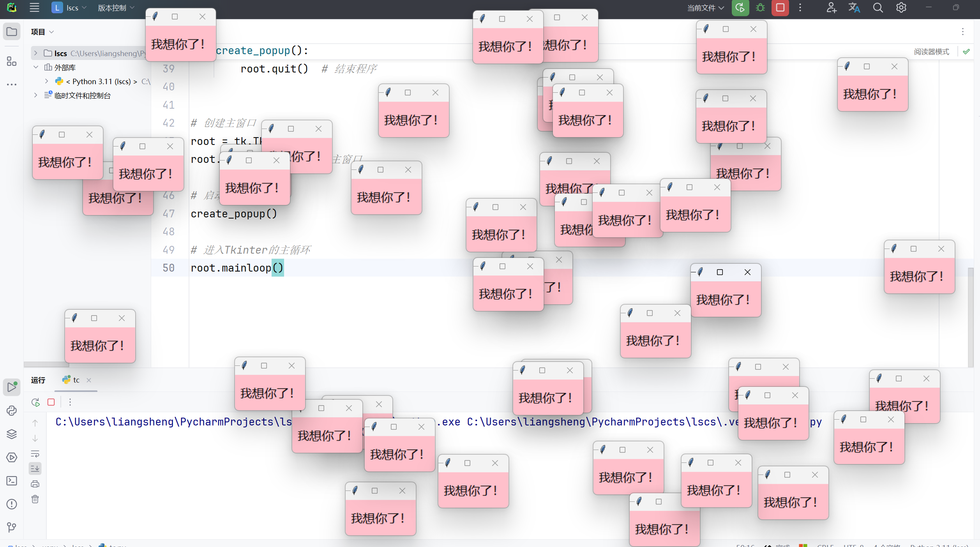Click the green Rerun button in the title bar

click(x=740, y=8)
